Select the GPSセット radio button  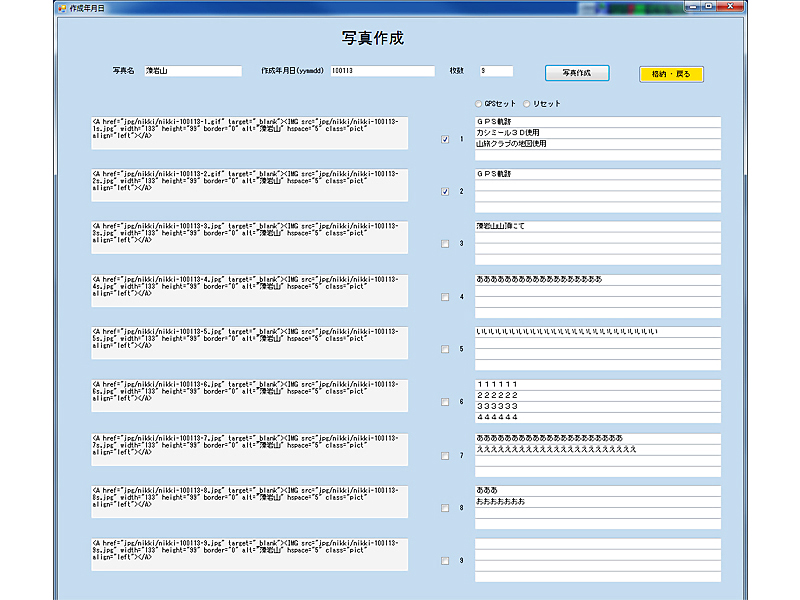pyautogui.click(x=478, y=104)
